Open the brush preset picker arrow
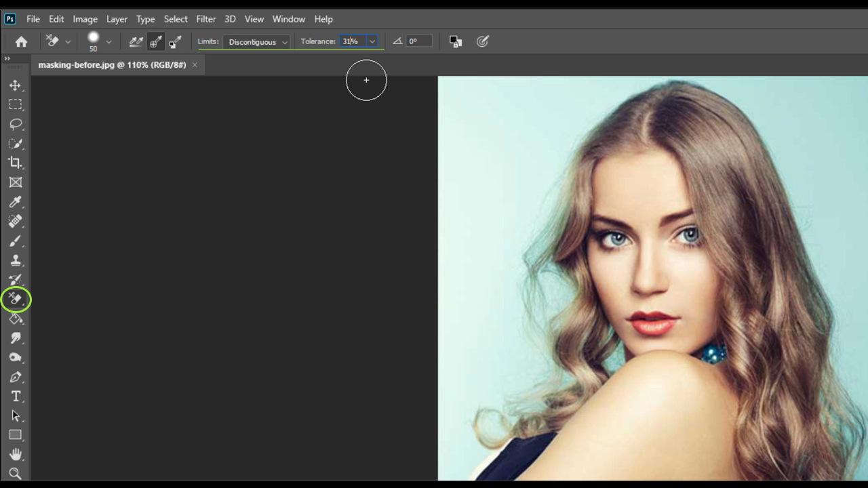868x488 pixels. tap(108, 42)
